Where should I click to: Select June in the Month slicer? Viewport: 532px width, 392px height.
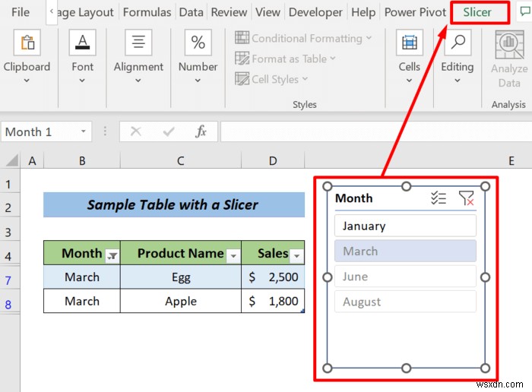[405, 277]
